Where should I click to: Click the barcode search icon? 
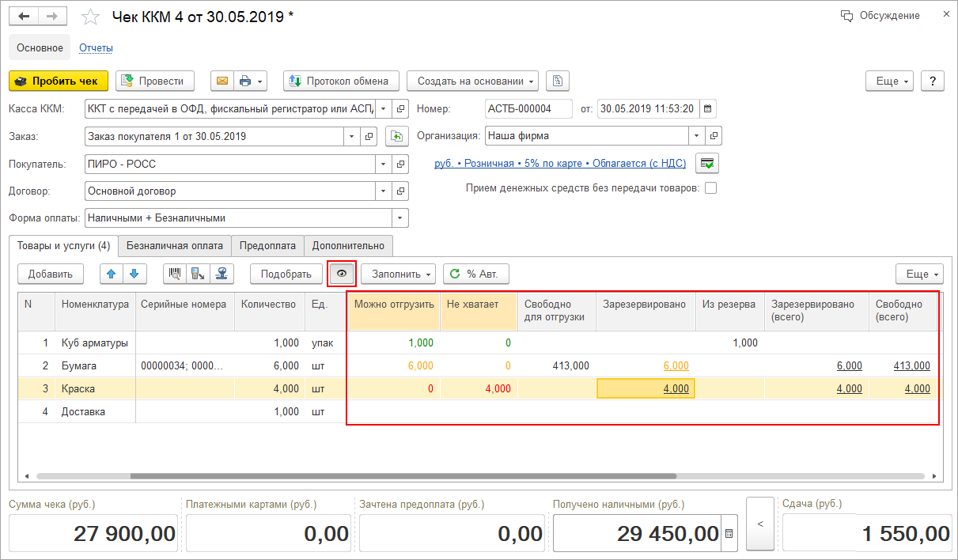pos(176,274)
